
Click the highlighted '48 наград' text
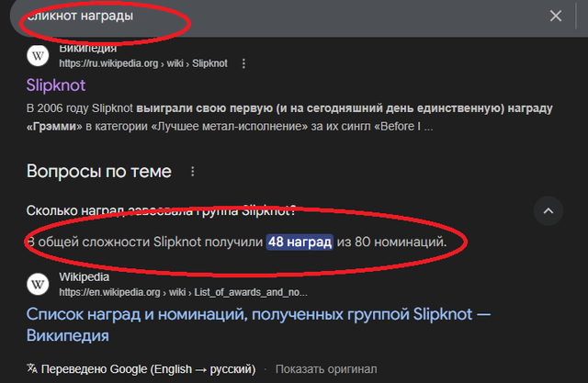pos(300,242)
